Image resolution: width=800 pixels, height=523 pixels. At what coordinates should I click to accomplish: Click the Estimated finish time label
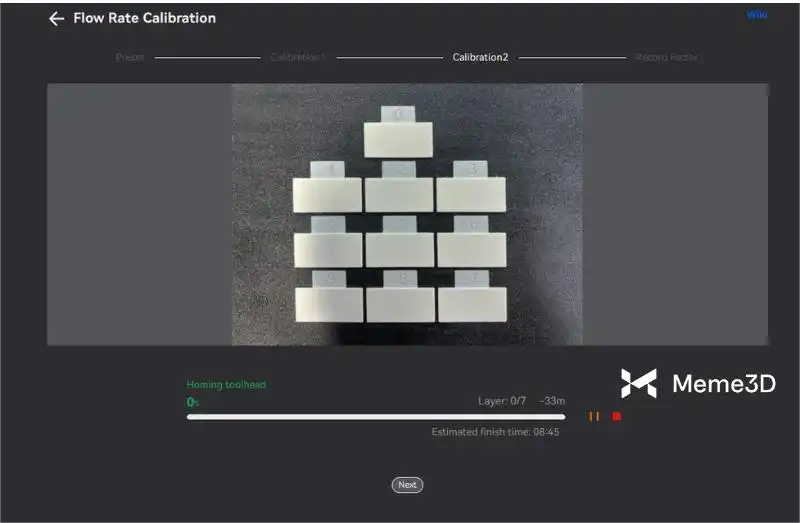coord(495,432)
